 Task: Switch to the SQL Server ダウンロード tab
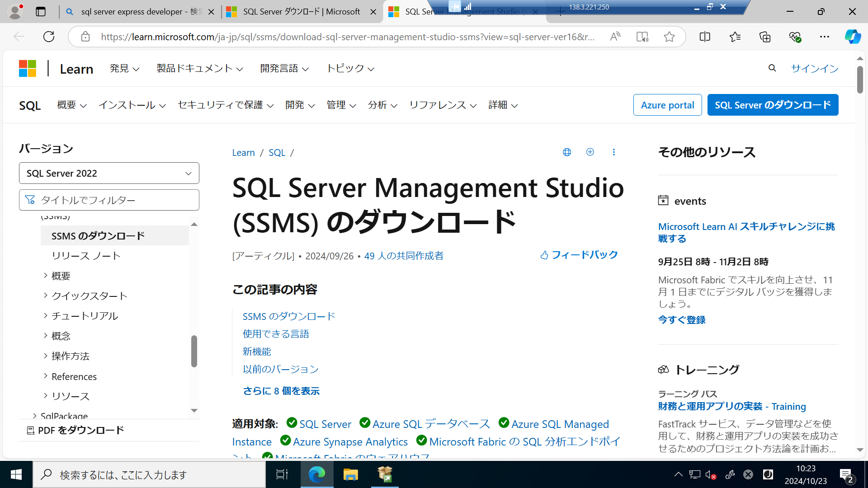tap(301, 11)
